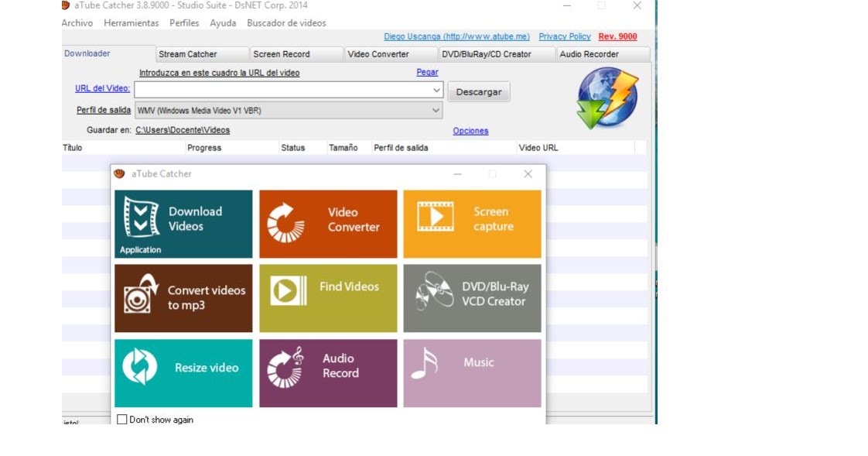Image resolution: width=868 pixels, height=456 pixels.
Task: Expand the Perfil de salida combo box
Action: (289, 110)
